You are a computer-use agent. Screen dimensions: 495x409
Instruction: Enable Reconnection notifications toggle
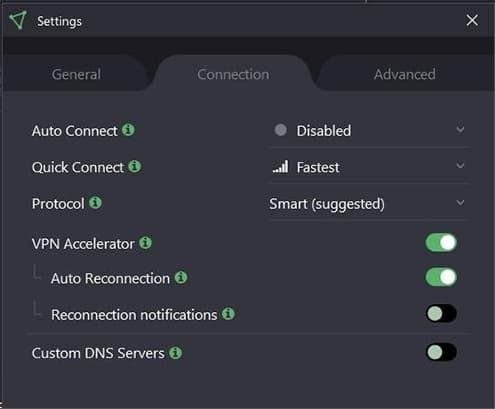point(441,313)
